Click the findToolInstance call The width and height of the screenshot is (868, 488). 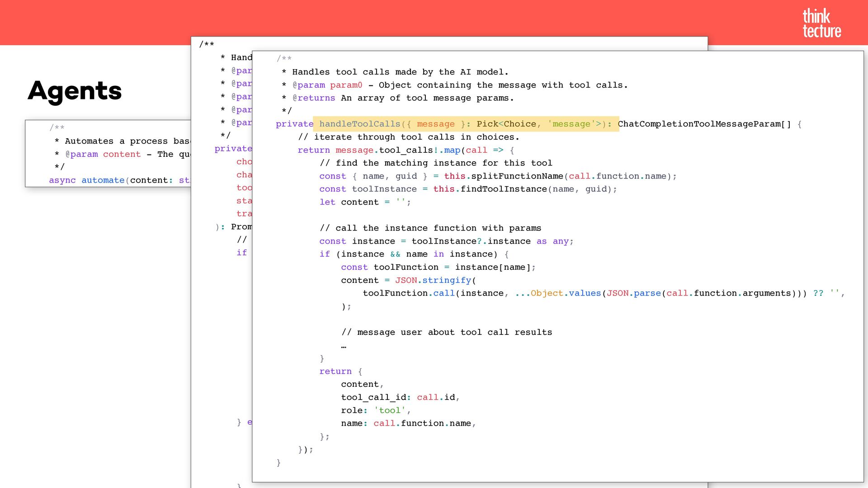coord(503,189)
